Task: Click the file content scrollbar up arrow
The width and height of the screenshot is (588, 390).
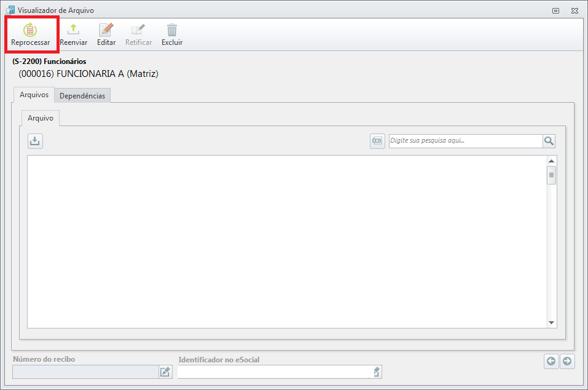Action: point(551,161)
